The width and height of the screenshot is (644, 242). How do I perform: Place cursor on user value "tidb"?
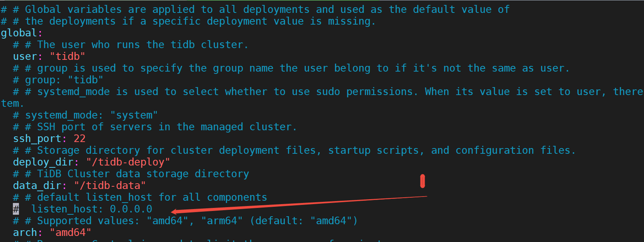tap(67, 57)
